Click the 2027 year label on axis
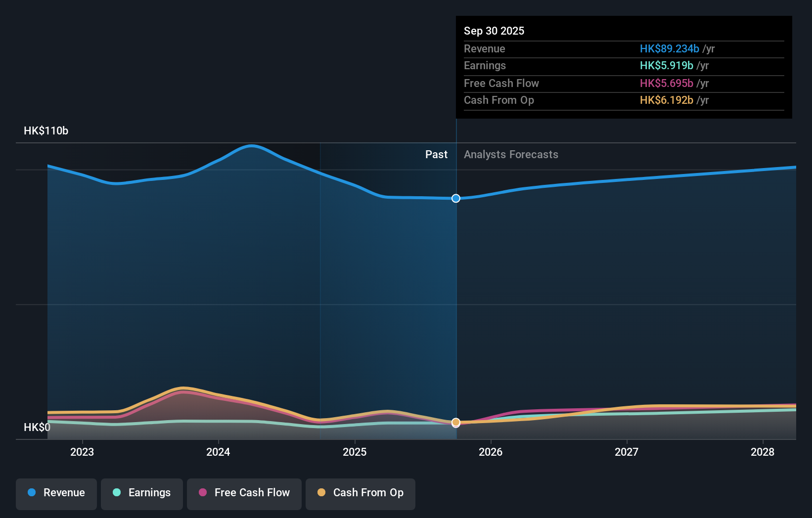Image resolution: width=812 pixels, height=518 pixels. coord(627,452)
